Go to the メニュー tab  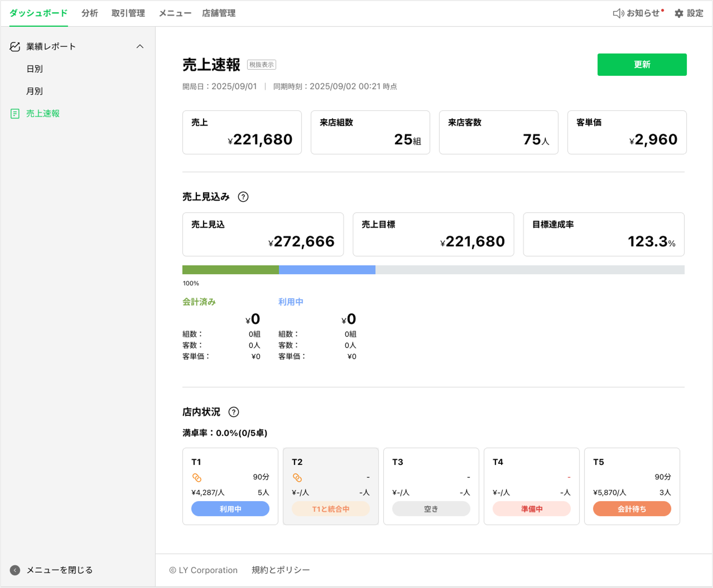pos(175,13)
